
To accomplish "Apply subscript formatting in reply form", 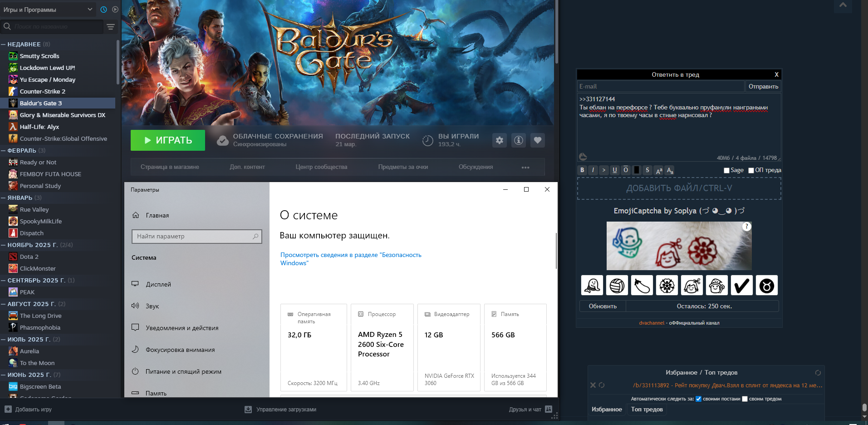I will click(670, 170).
